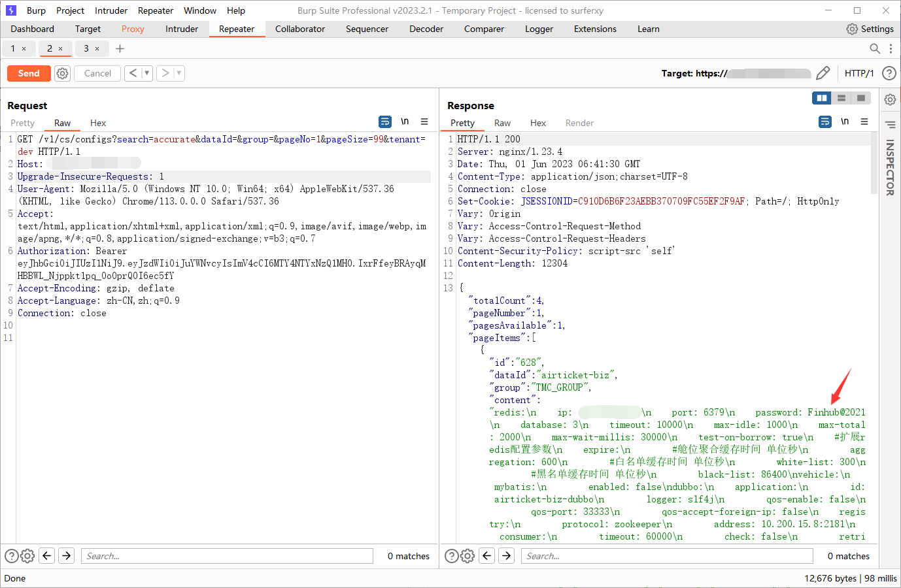Jump to next response search match

click(x=507, y=556)
